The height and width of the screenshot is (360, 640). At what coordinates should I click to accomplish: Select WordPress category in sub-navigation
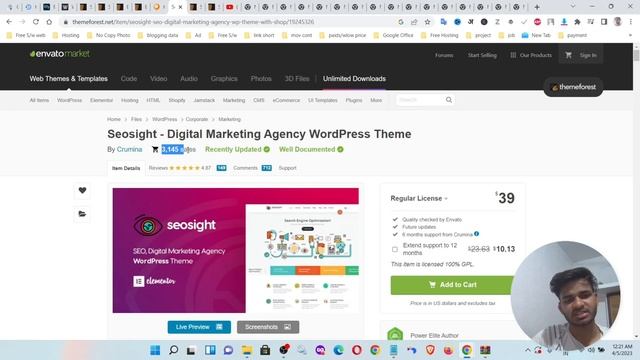[69, 100]
